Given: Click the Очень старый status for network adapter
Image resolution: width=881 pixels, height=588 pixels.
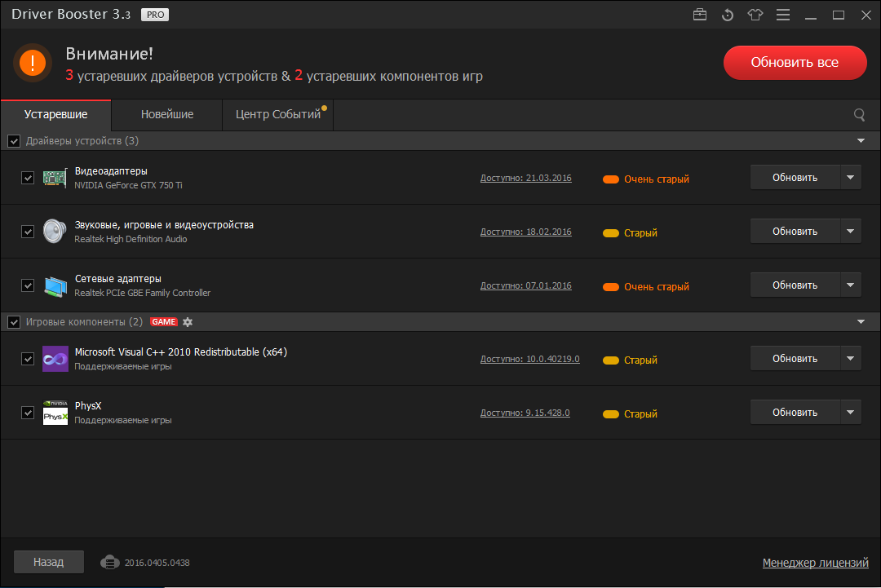Looking at the screenshot, I should click(646, 287).
